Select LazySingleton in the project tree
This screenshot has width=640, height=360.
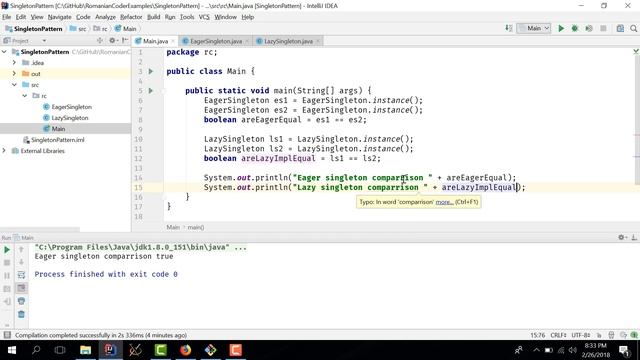click(x=70, y=118)
